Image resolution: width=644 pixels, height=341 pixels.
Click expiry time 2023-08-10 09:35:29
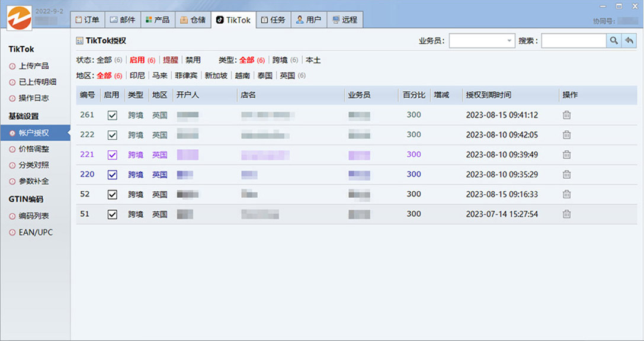coord(502,175)
